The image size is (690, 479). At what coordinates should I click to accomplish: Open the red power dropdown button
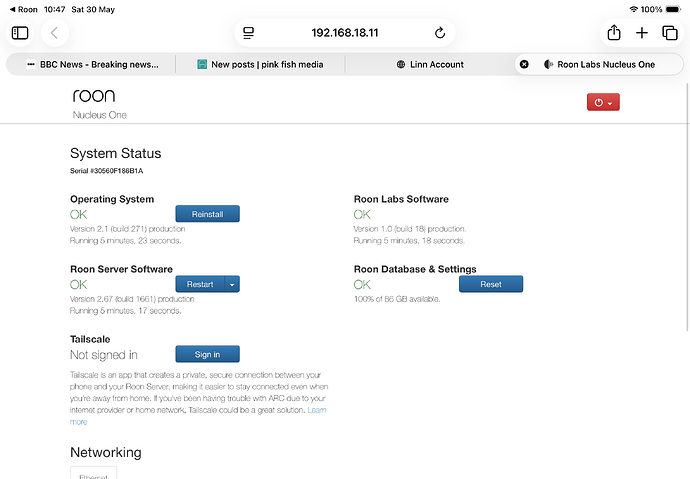[x=603, y=102]
